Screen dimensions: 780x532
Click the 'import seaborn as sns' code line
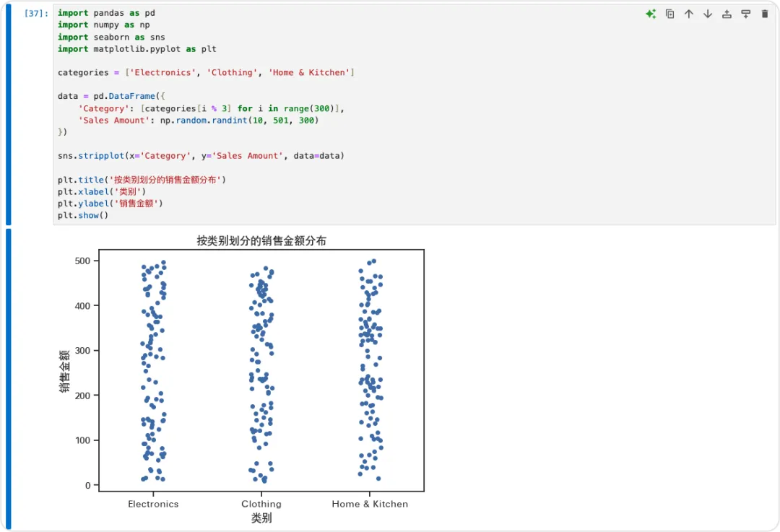tap(111, 38)
